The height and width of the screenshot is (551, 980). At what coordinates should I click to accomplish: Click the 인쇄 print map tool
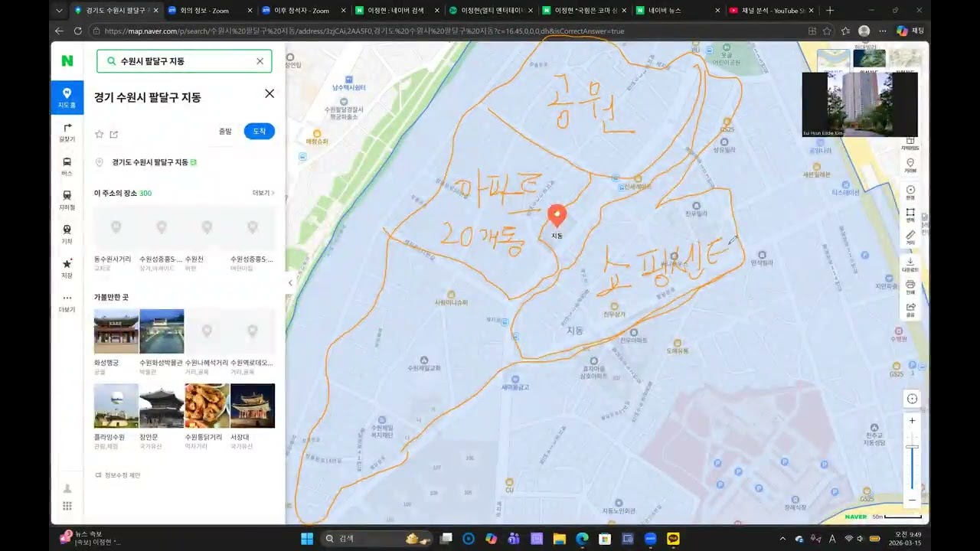pos(910,287)
